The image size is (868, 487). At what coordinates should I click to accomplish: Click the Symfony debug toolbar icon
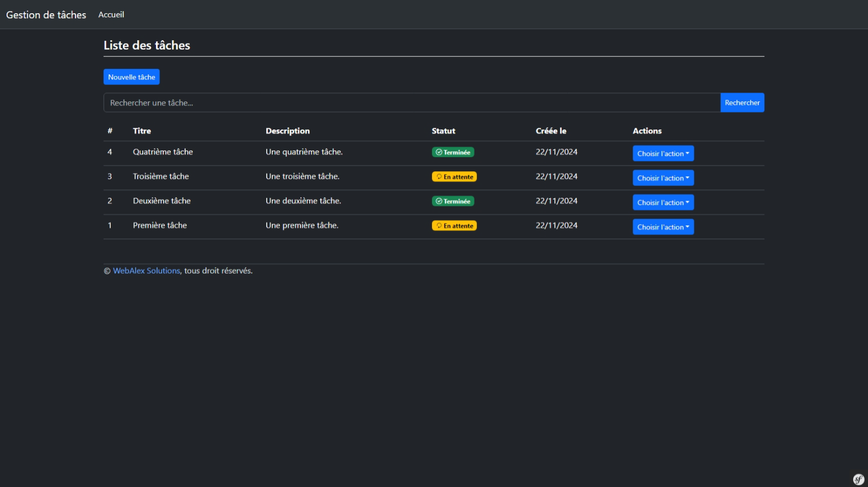[858, 479]
